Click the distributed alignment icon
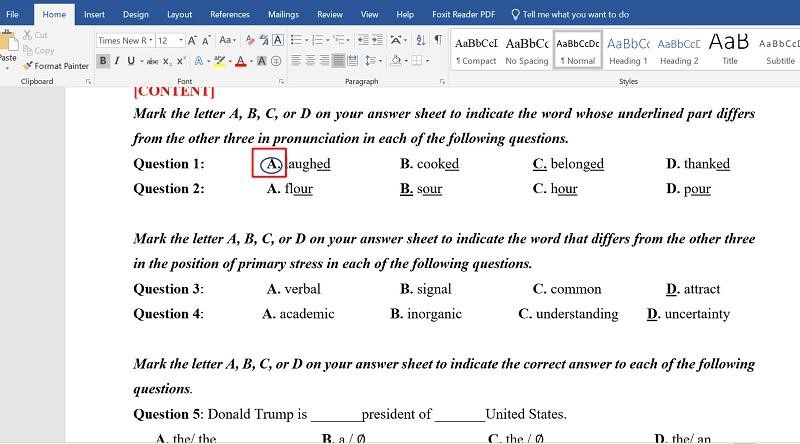The width and height of the screenshot is (800, 444). [353, 61]
